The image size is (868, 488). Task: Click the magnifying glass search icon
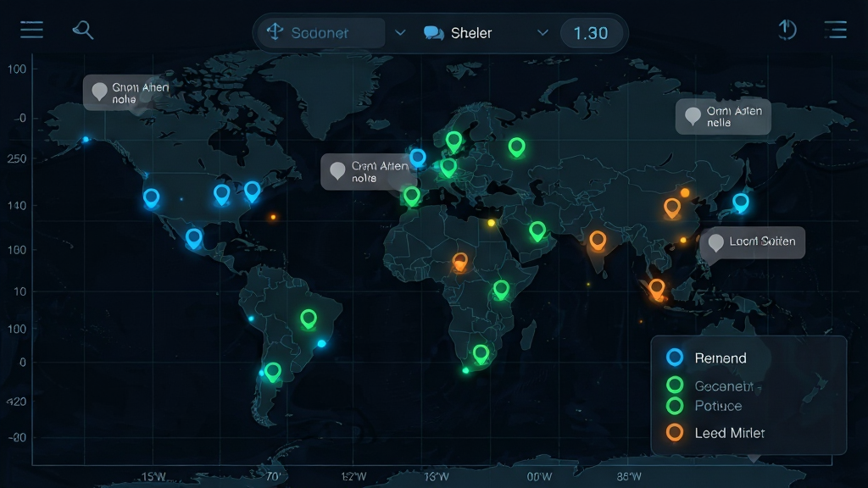[x=83, y=30]
